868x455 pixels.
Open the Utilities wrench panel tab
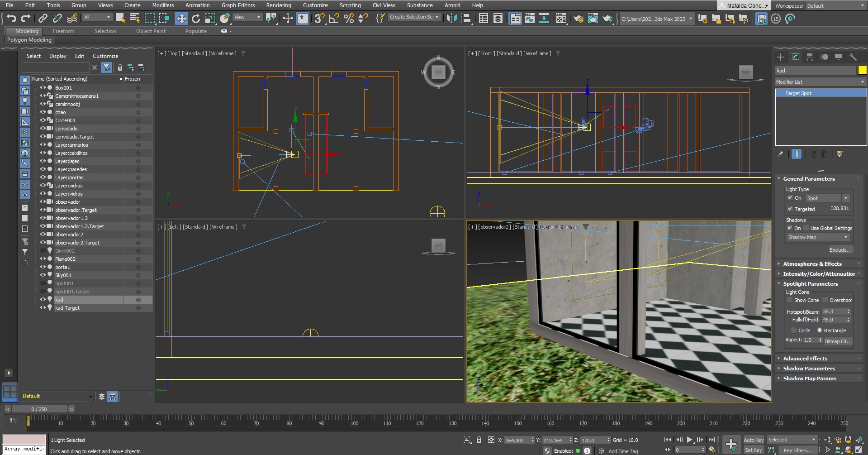coord(853,57)
